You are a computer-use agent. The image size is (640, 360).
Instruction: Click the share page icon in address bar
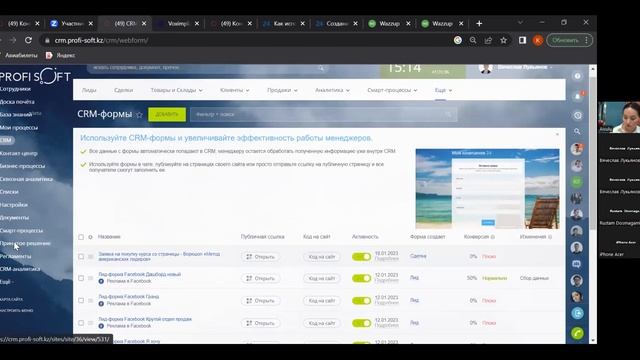pyautogui.click(x=488, y=40)
